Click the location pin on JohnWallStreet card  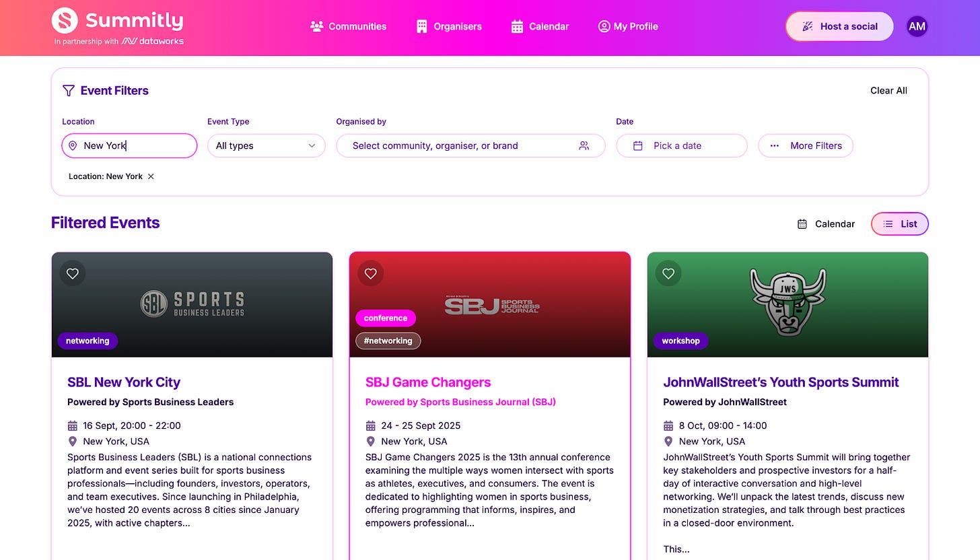[668, 442]
